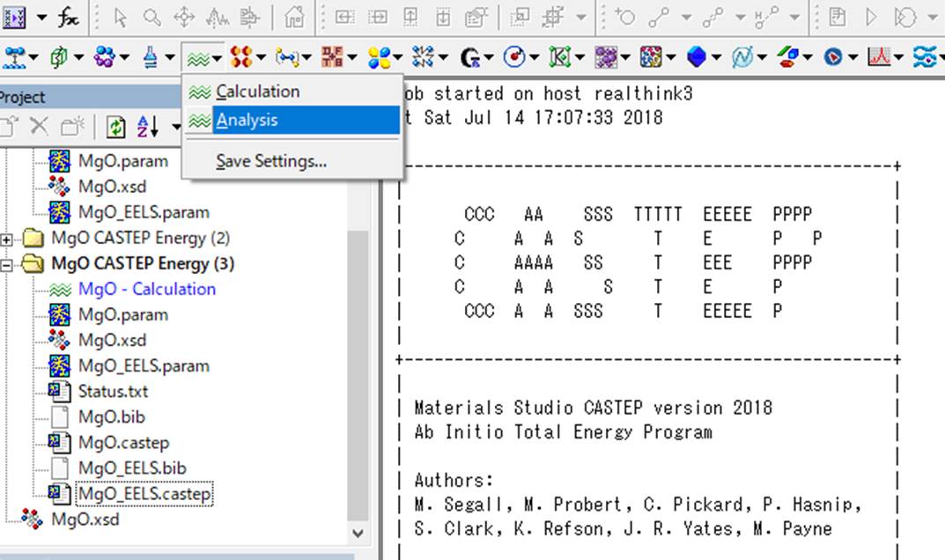The width and height of the screenshot is (945, 560).
Task: Select Status.txt in the project tree
Action: [x=113, y=392]
